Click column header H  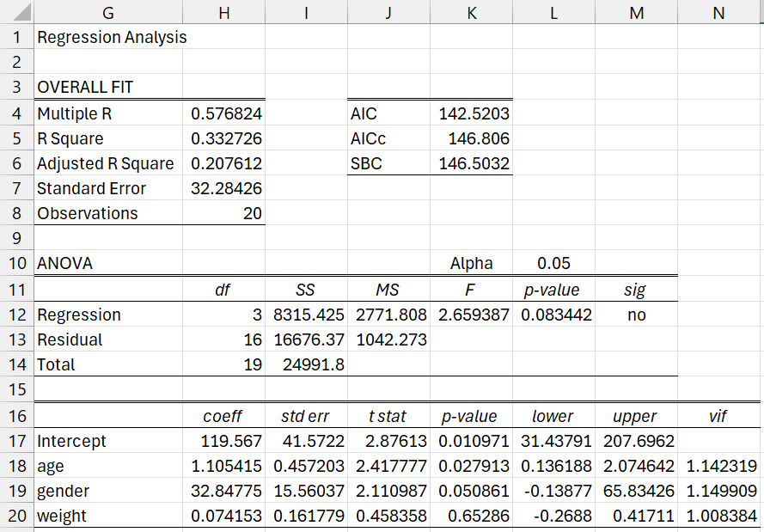pyautogui.click(x=223, y=12)
